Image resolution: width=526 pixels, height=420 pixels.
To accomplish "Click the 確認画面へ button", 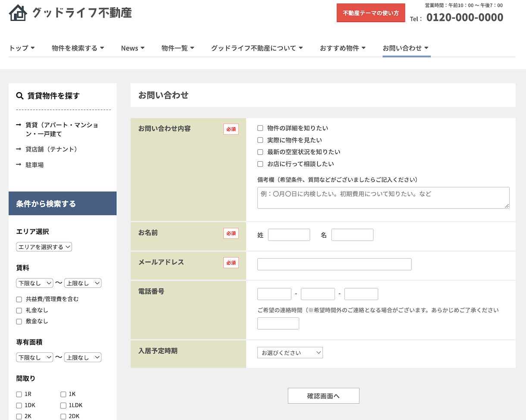I will point(323,396).
